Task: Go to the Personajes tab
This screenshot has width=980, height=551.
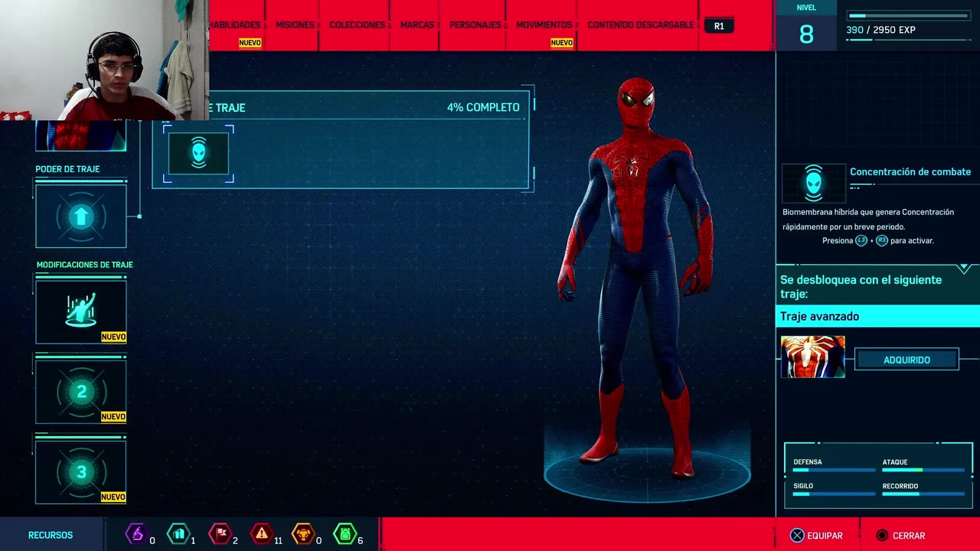Action: click(x=475, y=24)
